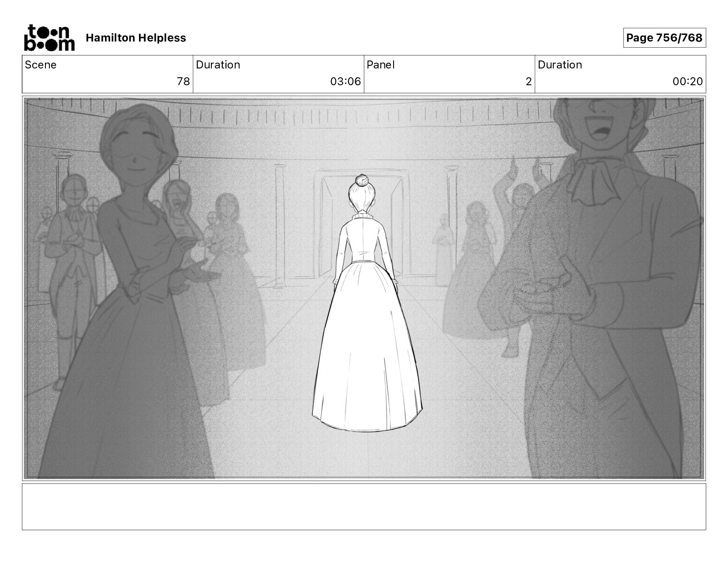Image resolution: width=728 pixels, height=563 pixels.
Task: Click the empty notes box below panel
Action: [x=364, y=507]
